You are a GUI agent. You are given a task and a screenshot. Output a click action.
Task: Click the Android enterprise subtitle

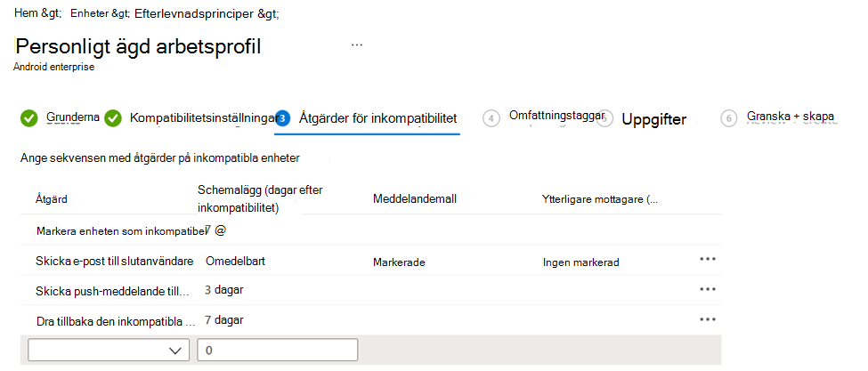[x=53, y=67]
